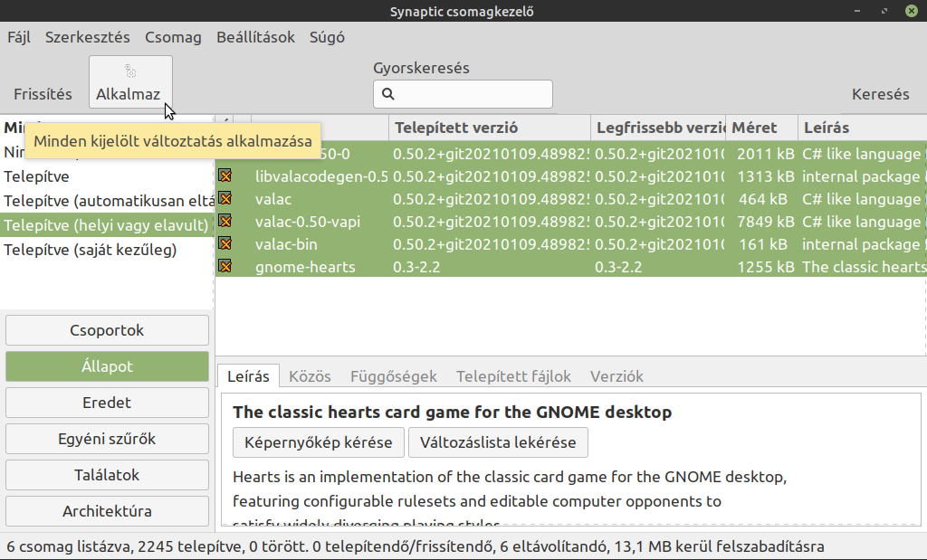This screenshot has height=560, width=927.
Task: Open the Beállítások menu
Action: point(255,37)
